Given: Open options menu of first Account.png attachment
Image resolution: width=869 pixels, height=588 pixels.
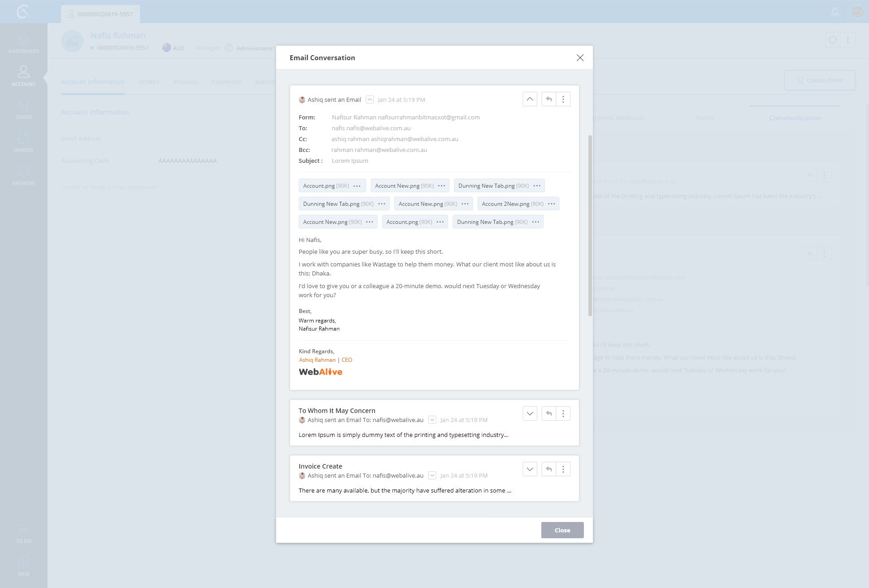Looking at the screenshot, I should 357,186.
